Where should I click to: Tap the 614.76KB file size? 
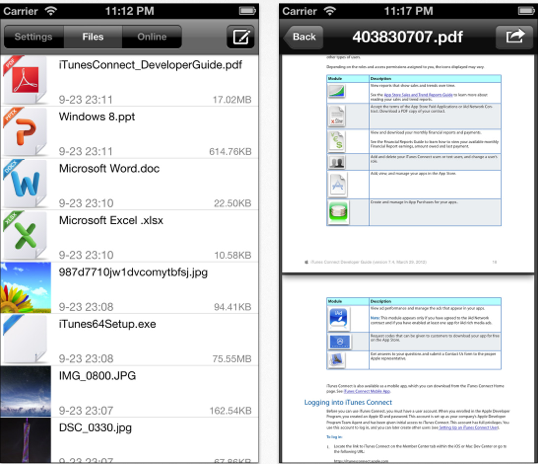point(230,152)
